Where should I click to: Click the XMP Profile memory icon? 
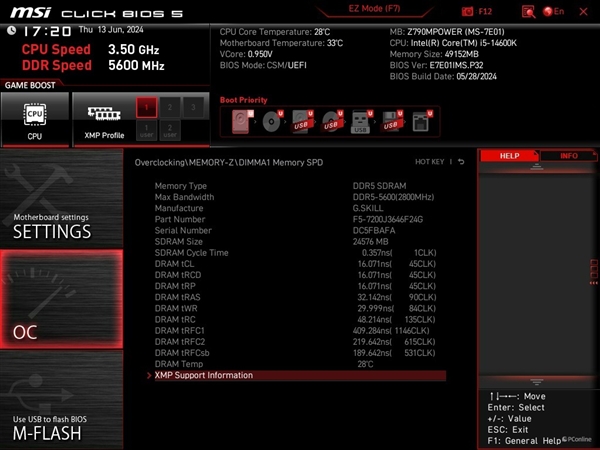click(105, 119)
